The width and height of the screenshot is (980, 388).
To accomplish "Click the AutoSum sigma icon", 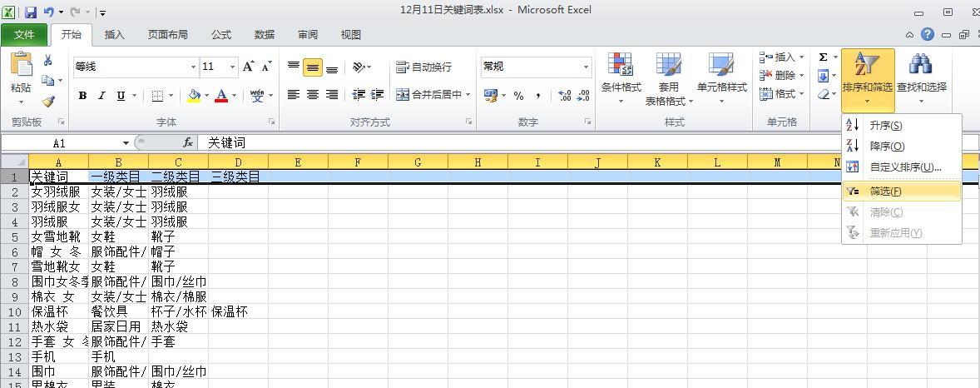I will tap(823, 57).
